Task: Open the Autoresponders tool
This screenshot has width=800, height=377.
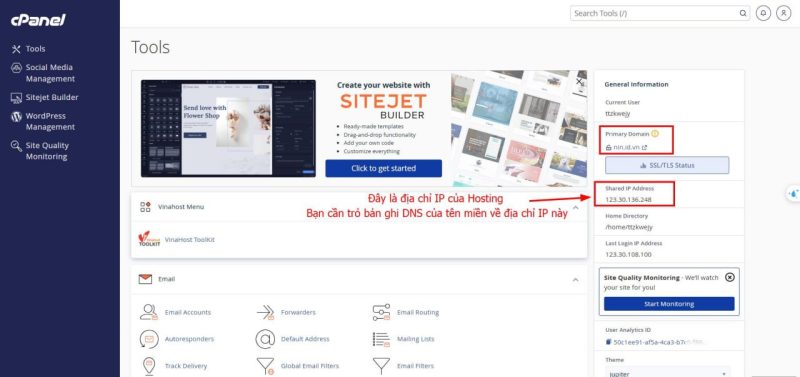Action: 189,339
